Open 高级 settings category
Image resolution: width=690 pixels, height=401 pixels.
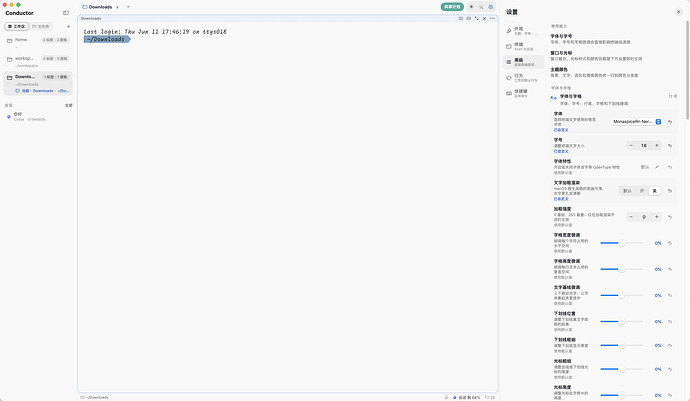(x=523, y=62)
